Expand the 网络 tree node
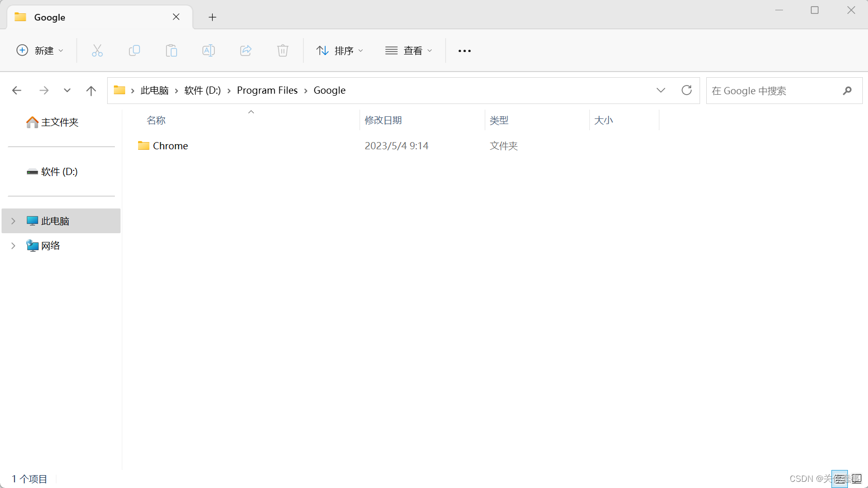The height and width of the screenshot is (488, 868). click(13, 246)
